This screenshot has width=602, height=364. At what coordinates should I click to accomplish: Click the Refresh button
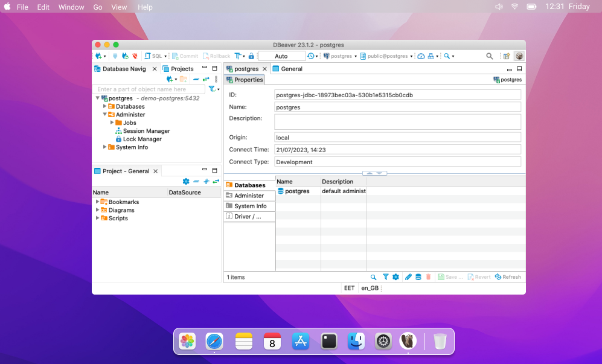[508, 277]
